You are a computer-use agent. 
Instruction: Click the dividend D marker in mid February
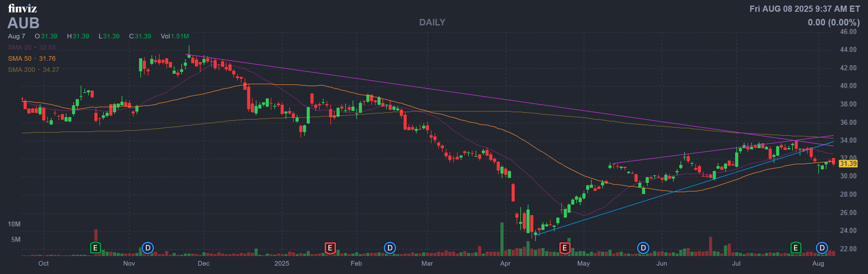click(390, 248)
